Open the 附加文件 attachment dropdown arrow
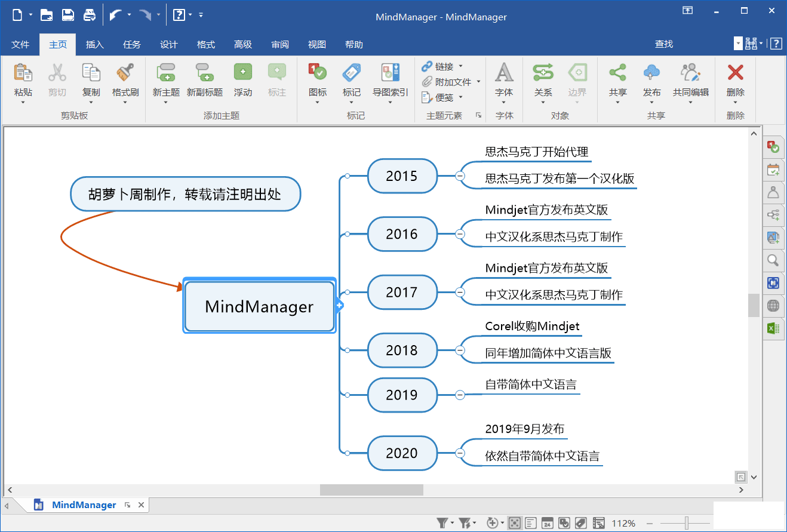The width and height of the screenshot is (787, 532). click(478, 82)
